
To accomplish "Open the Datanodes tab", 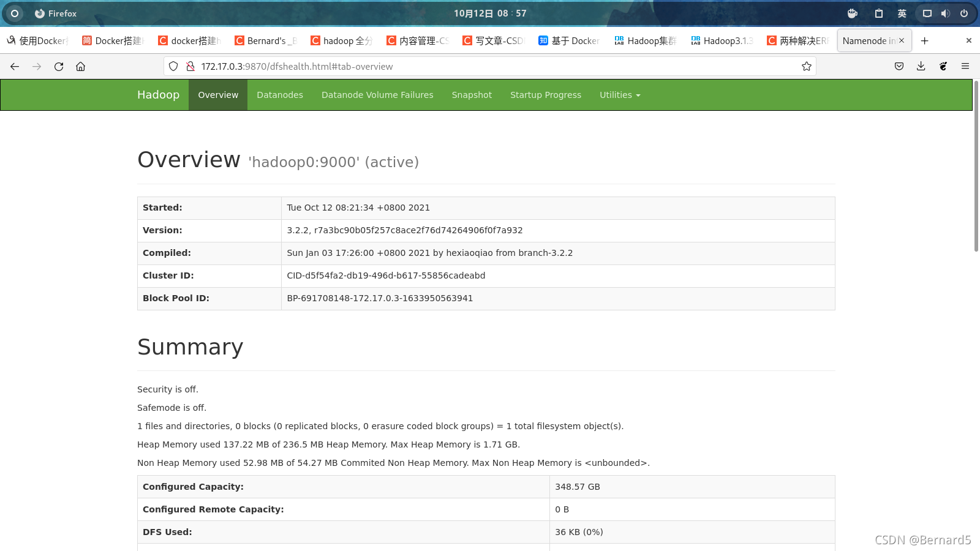I will (x=280, y=95).
